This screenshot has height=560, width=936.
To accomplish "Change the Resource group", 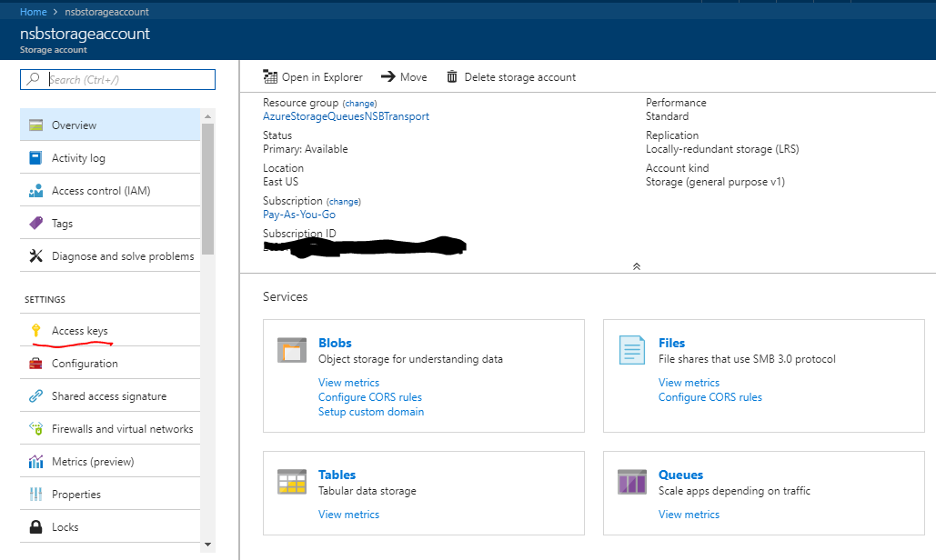I will (359, 103).
